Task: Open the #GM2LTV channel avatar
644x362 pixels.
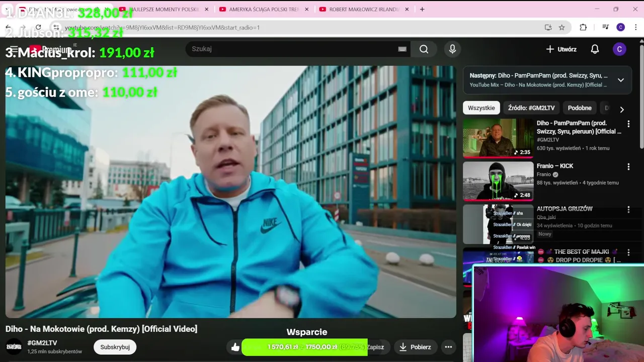Action: (14, 346)
